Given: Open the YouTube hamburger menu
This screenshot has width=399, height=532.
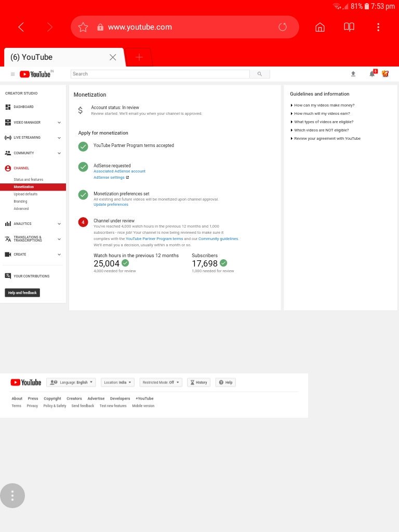Looking at the screenshot, I should (12, 74).
